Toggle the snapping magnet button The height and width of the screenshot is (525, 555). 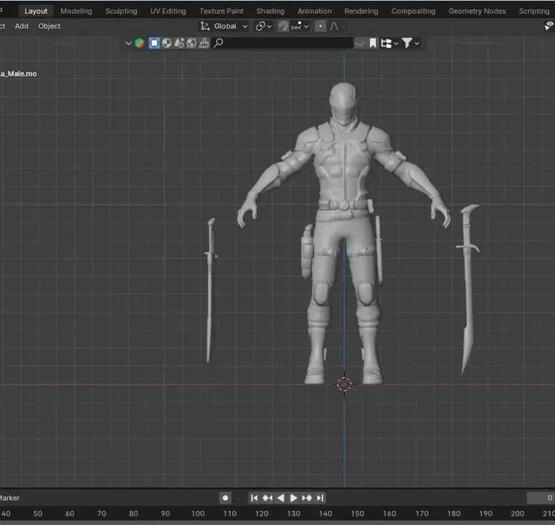pos(284,26)
